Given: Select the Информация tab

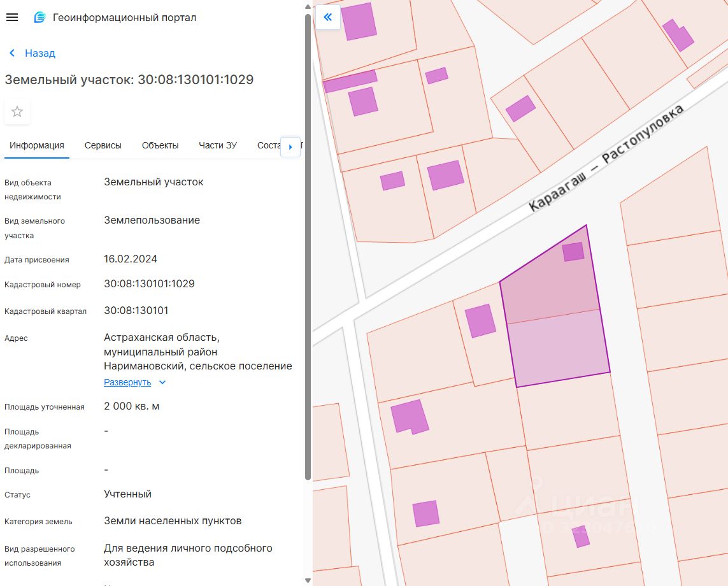Looking at the screenshot, I should [x=36, y=145].
